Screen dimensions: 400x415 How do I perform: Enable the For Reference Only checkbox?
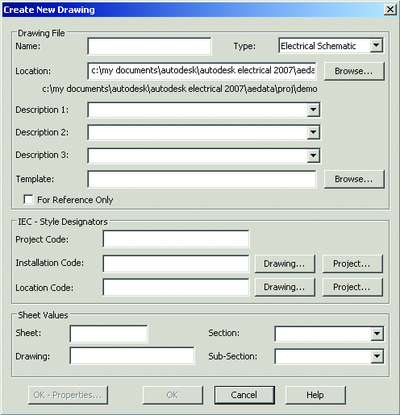pos(28,199)
